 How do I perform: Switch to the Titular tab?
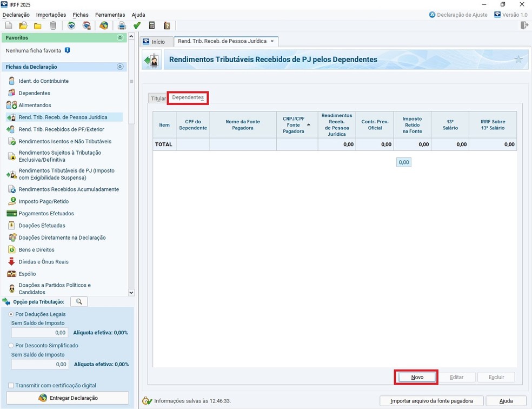click(158, 98)
